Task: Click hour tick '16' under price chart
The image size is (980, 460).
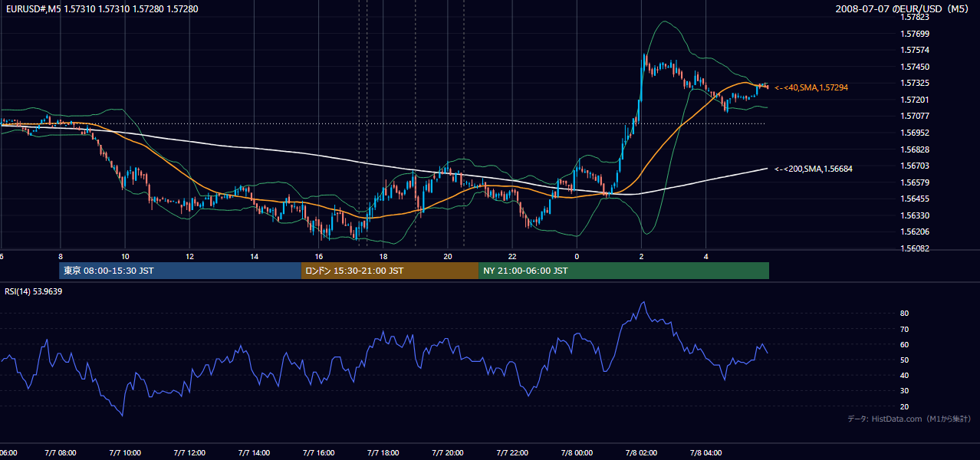Action: (318, 256)
